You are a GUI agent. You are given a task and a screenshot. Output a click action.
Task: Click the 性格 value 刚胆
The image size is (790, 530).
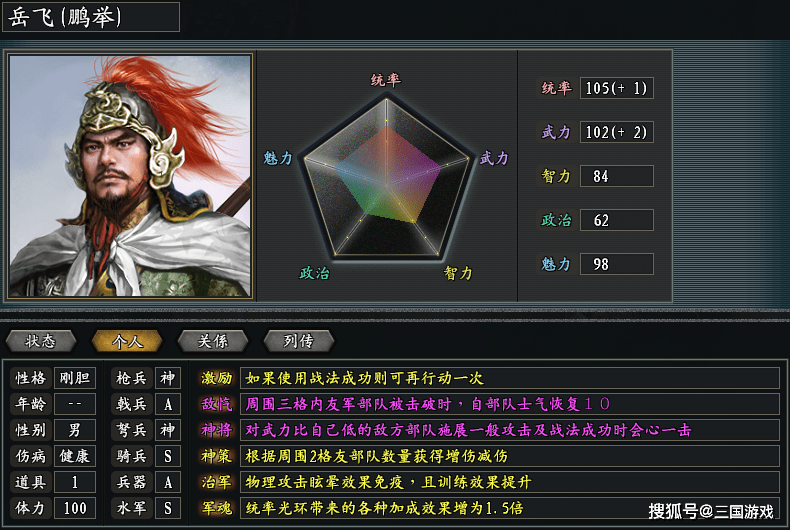coord(75,378)
